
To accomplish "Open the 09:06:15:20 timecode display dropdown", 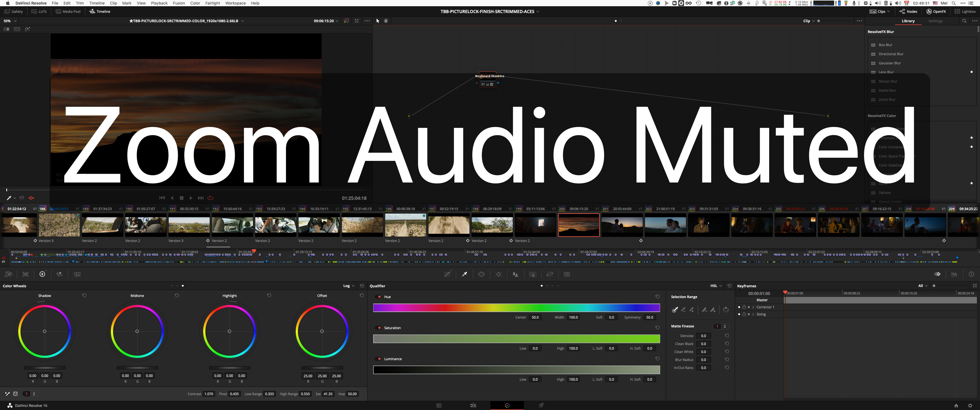I will tap(326, 21).
